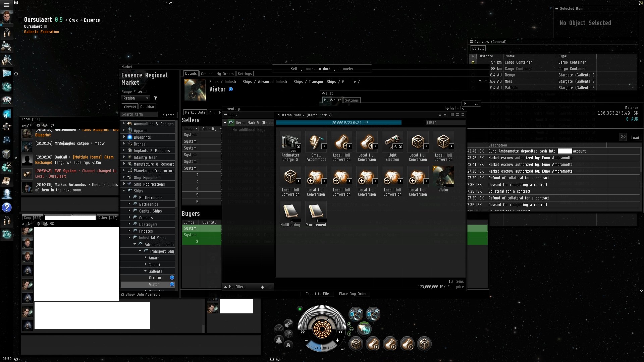Click the Antimatter Charge S item
The width and height of the screenshot is (644, 362).
coord(290,142)
